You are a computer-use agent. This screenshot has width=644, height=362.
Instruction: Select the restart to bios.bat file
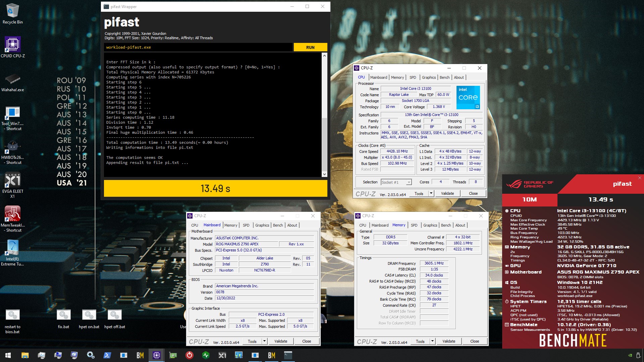[13, 321]
